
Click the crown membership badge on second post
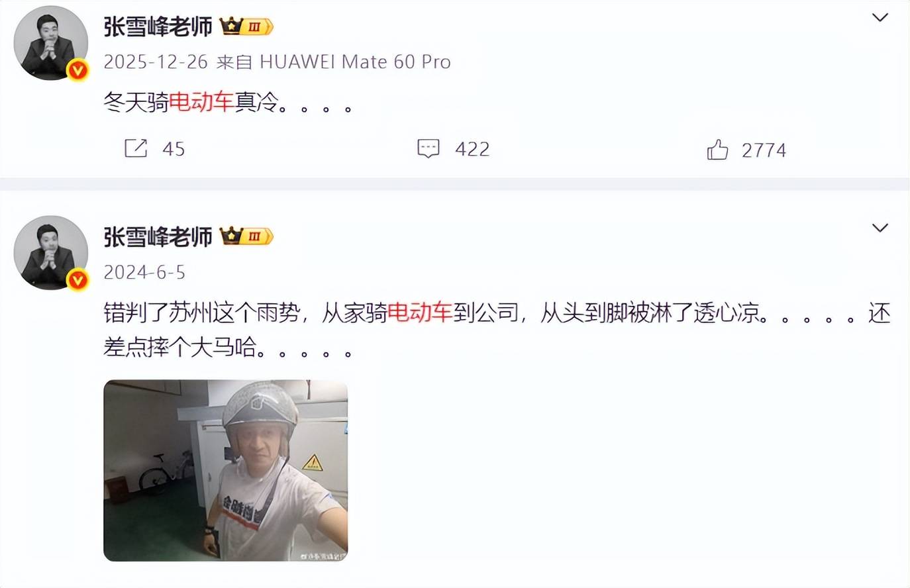coord(246,236)
